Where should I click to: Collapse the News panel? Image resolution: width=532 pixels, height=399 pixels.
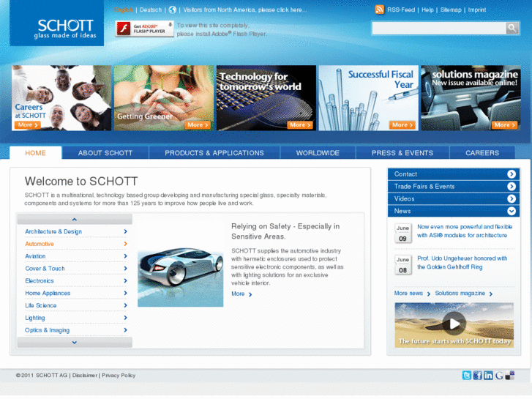pyautogui.click(x=512, y=212)
